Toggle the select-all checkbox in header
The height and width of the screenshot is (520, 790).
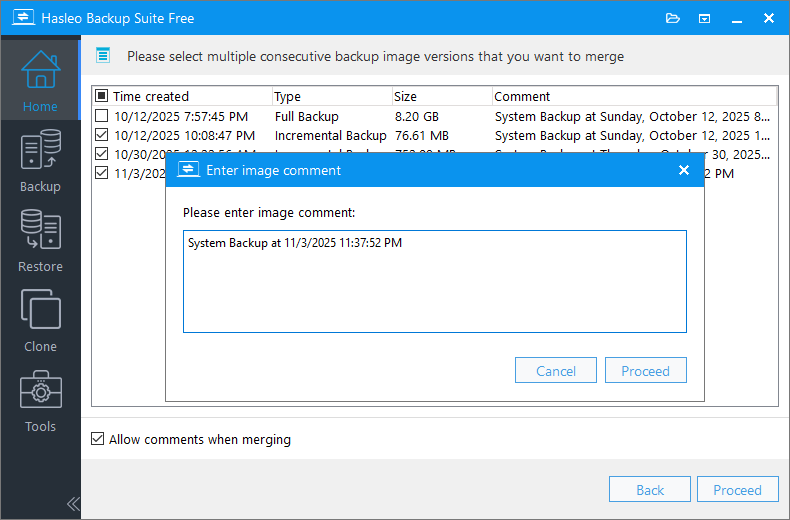[x=101, y=97]
